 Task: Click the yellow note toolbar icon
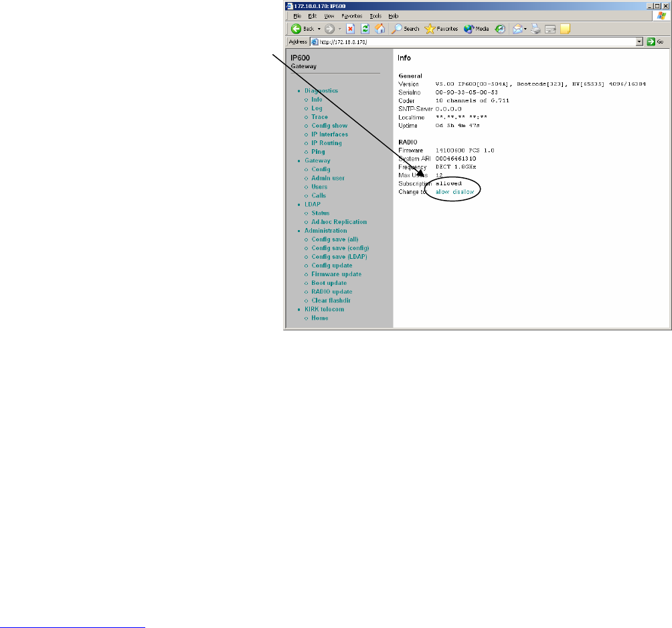[566, 29]
